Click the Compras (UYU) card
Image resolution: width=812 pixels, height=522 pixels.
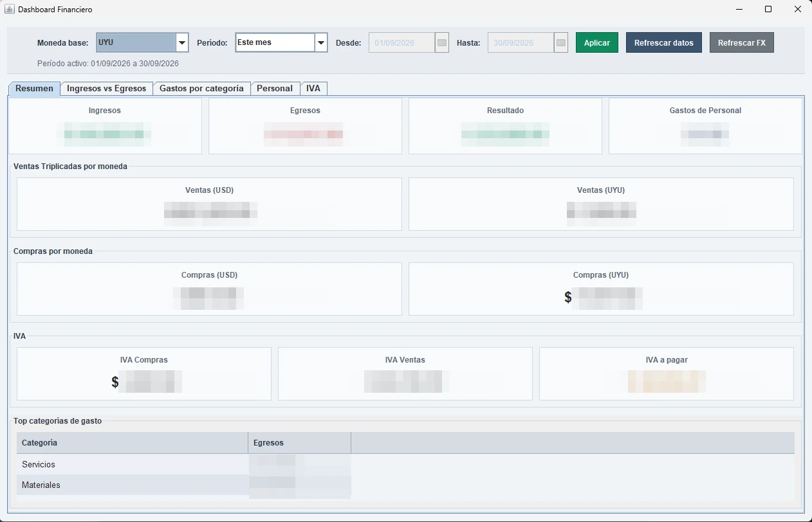pos(601,289)
